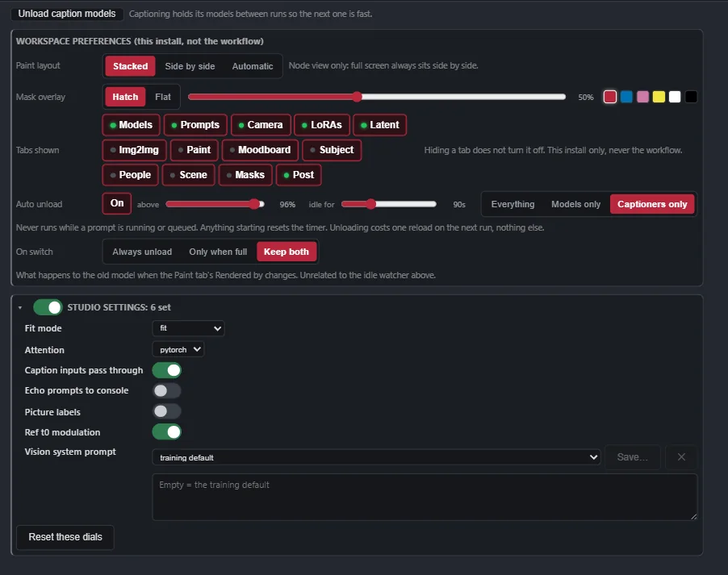Select Only when full on switch
Viewport: 728px width, 575px height.
[218, 252]
